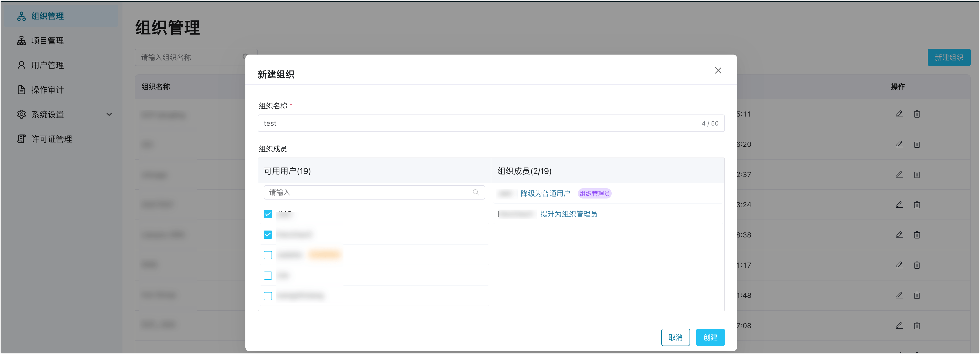Click the delete trash icon in first table row

pos(917,114)
